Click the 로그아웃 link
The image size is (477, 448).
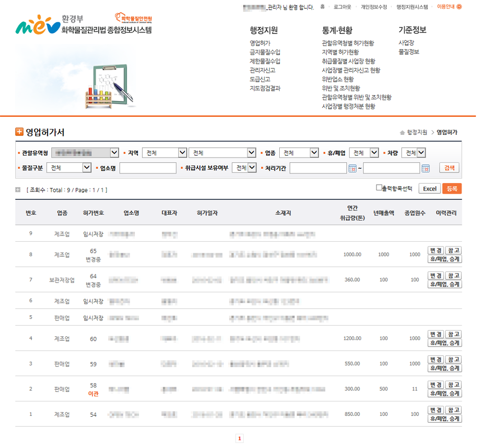click(342, 7)
